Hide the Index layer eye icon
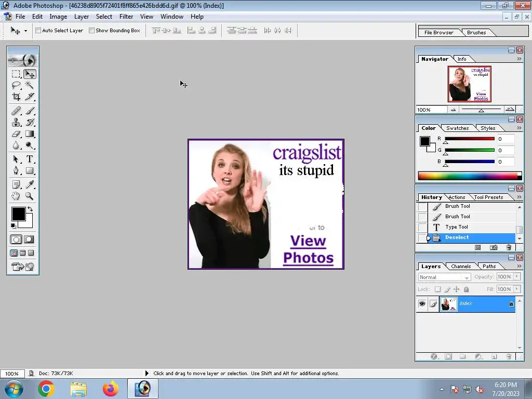Viewport: 532px width, 399px height. (x=422, y=303)
